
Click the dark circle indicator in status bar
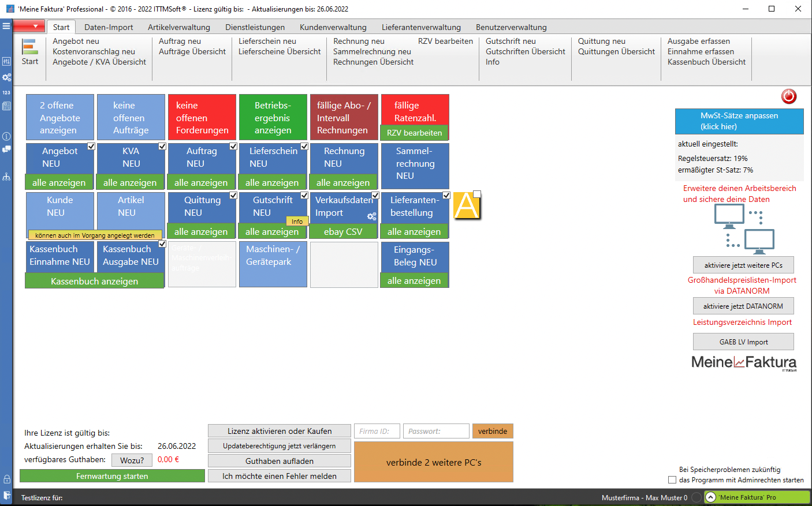click(696, 497)
